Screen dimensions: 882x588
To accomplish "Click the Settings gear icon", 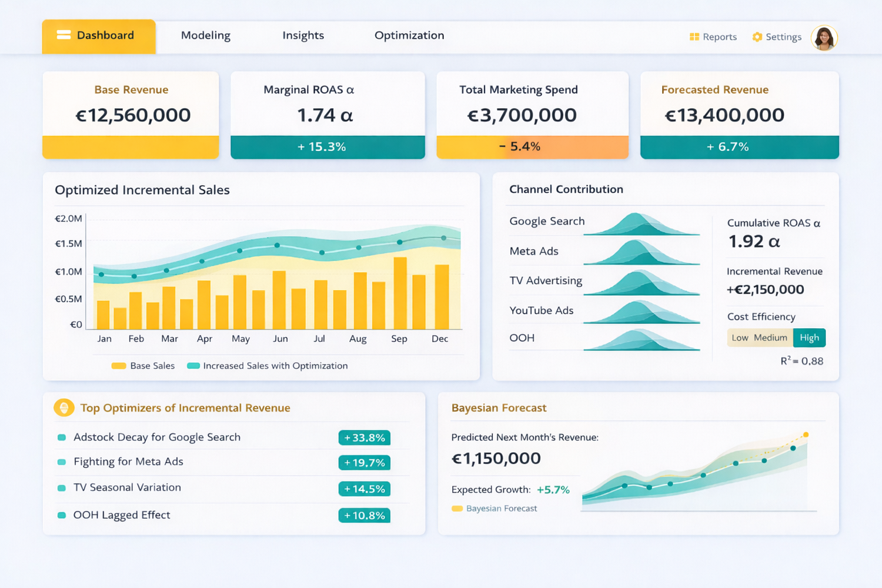I will click(757, 37).
